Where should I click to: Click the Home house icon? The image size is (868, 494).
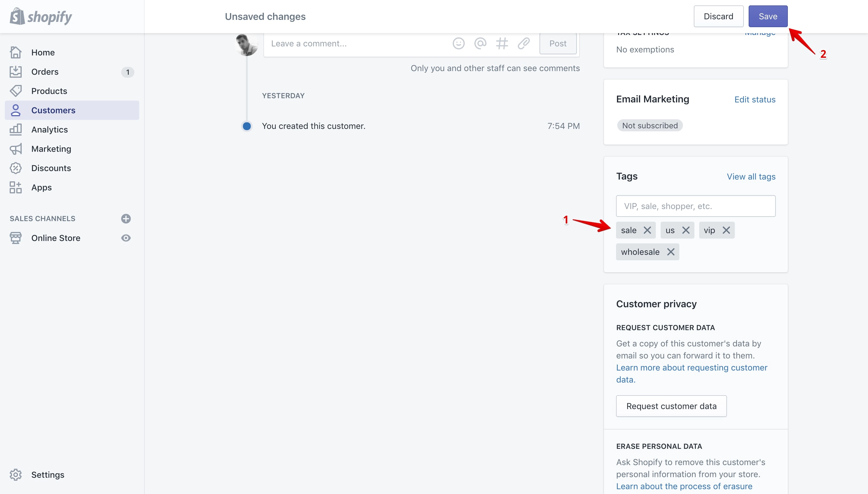click(16, 52)
